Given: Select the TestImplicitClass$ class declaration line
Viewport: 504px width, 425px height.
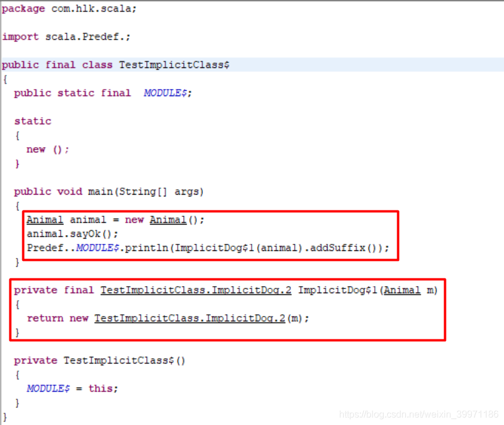Looking at the screenshot, I should pyautogui.click(x=116, y=65).
